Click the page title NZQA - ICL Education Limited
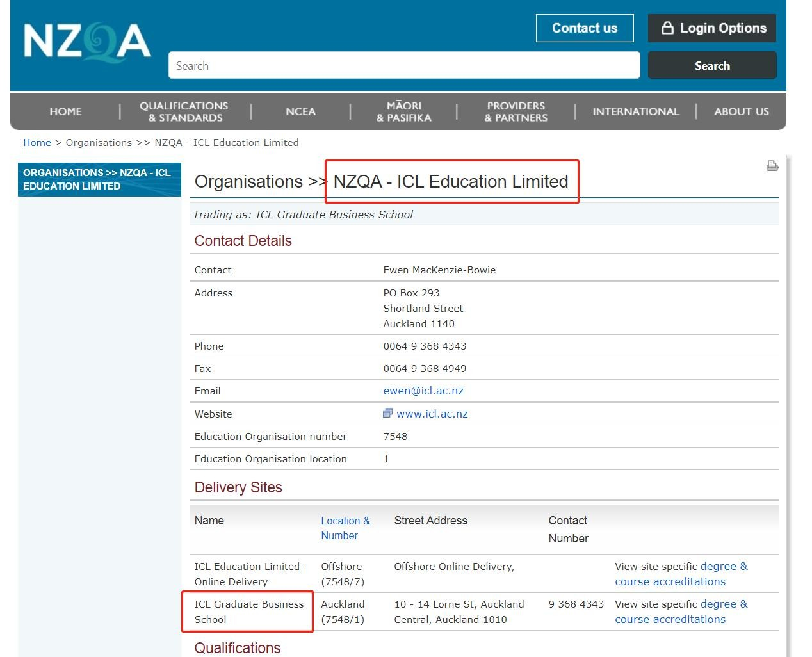812x657 pixels. tap(451, 182)
